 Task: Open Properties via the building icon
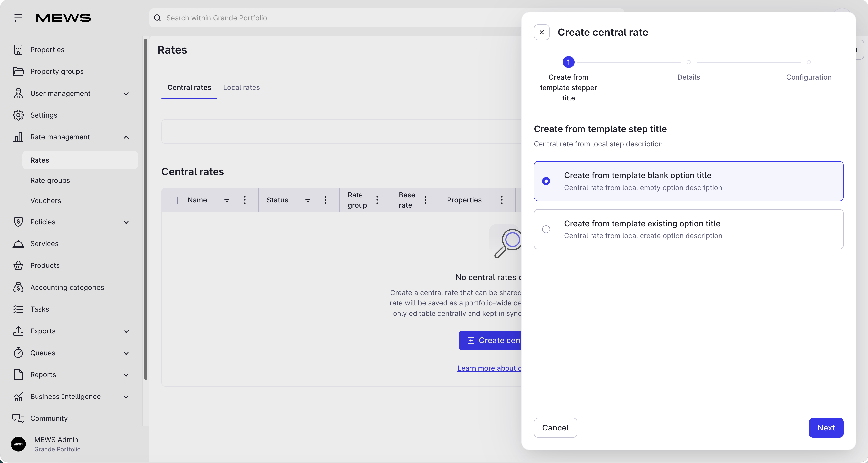(18, 49)
